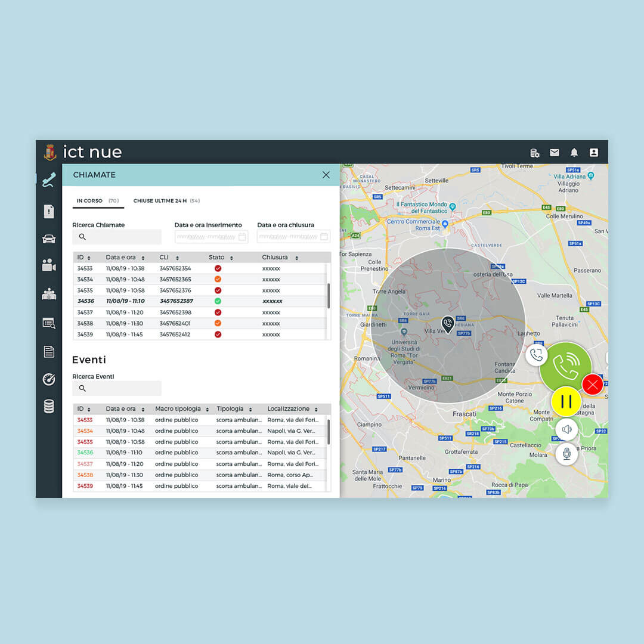
Task: Sort events by Macro tipologia column
Action: tap(208, 409)
